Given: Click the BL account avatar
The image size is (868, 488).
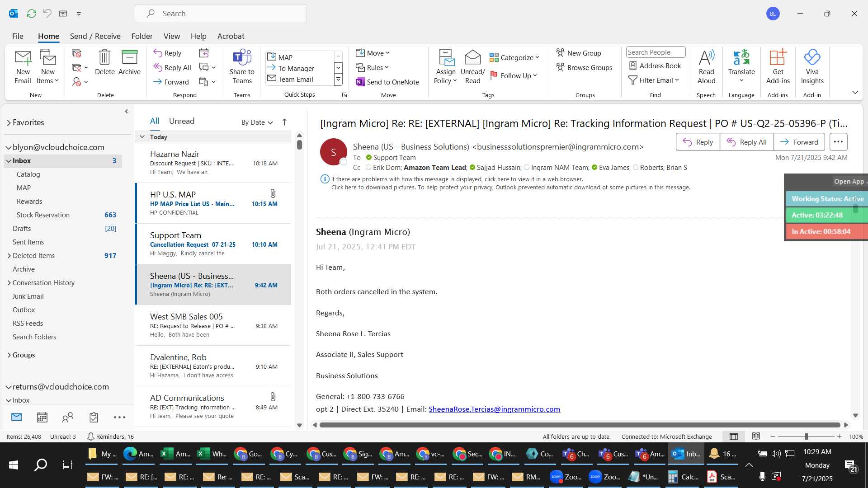Looking at the screenshot, I should 773,14.
